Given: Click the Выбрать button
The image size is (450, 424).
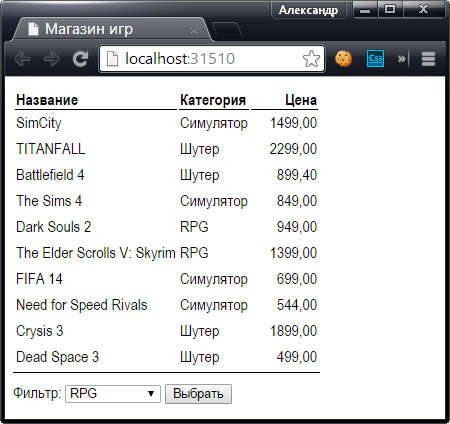Looking at the screenshot, I should point(198,394).
